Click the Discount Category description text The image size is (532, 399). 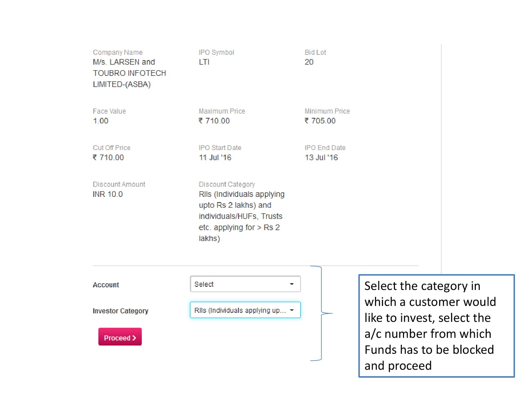pos(241,216)
